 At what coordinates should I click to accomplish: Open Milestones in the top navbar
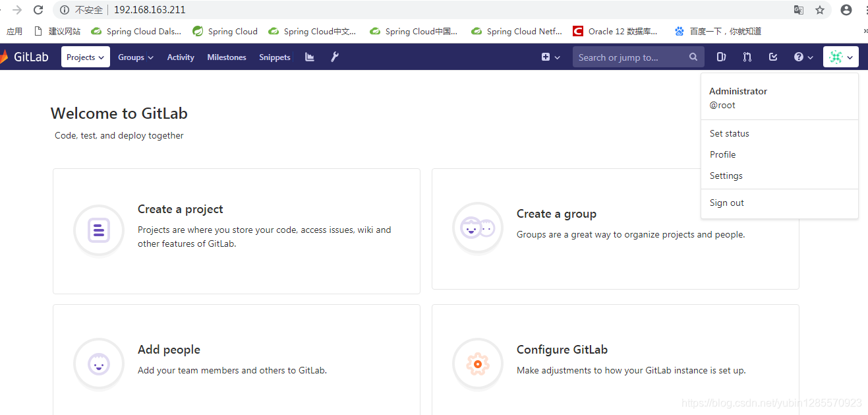(227, 57)
